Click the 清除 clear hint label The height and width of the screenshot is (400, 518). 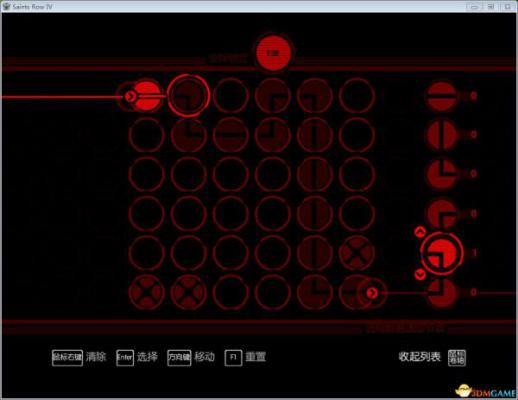click(96, 357)
